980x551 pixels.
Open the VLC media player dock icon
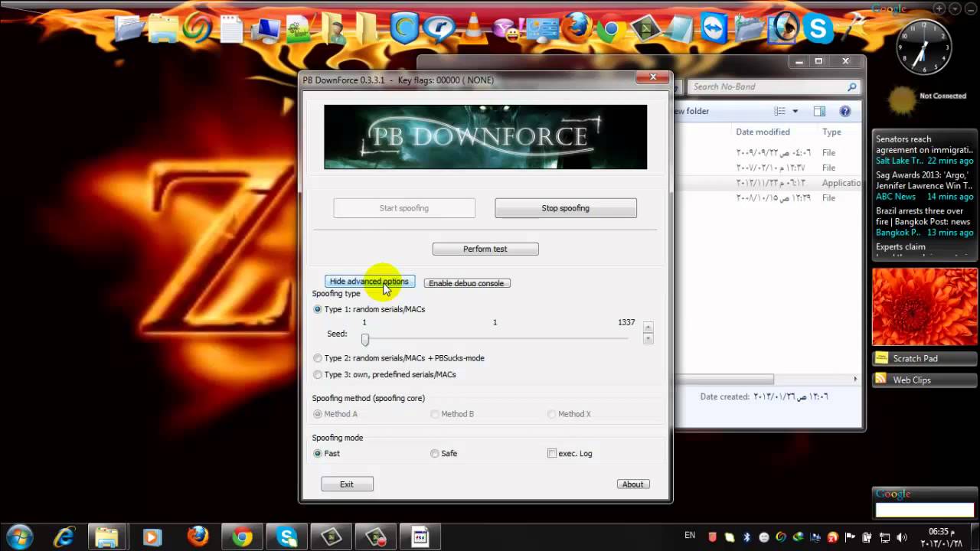[x=473, y=29]
